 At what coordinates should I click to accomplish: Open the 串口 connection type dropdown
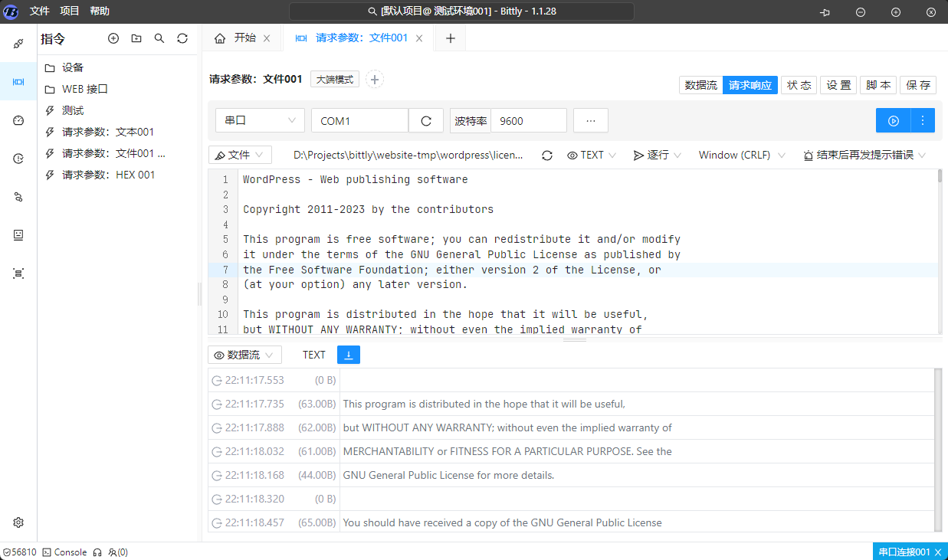point(259,121)
